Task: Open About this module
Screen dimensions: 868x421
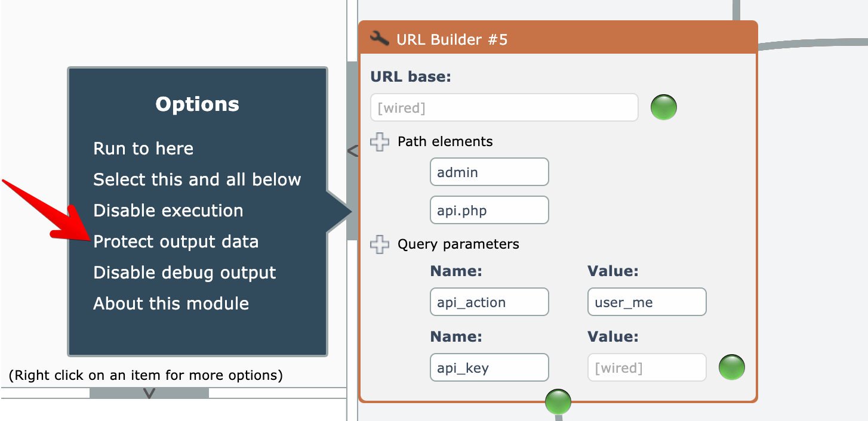Action: (x=171, y=304)
